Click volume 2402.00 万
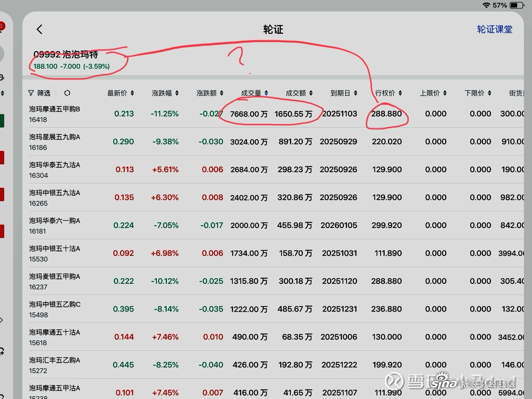532x399 pixels. (249, 198)
